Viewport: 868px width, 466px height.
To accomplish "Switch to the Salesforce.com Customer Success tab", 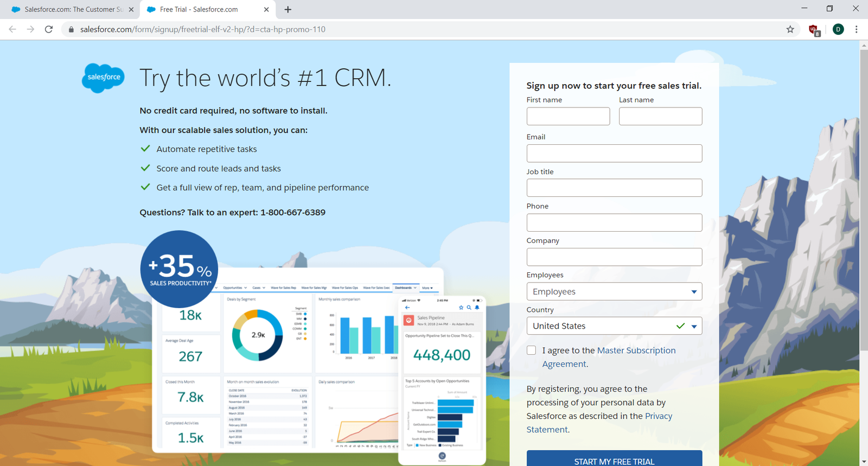I will pyautogui.click(x=71, y=10).
